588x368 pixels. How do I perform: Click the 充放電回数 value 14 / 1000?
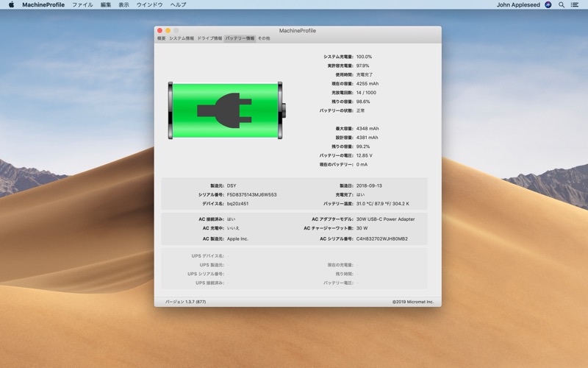click(x=366, y=93)
